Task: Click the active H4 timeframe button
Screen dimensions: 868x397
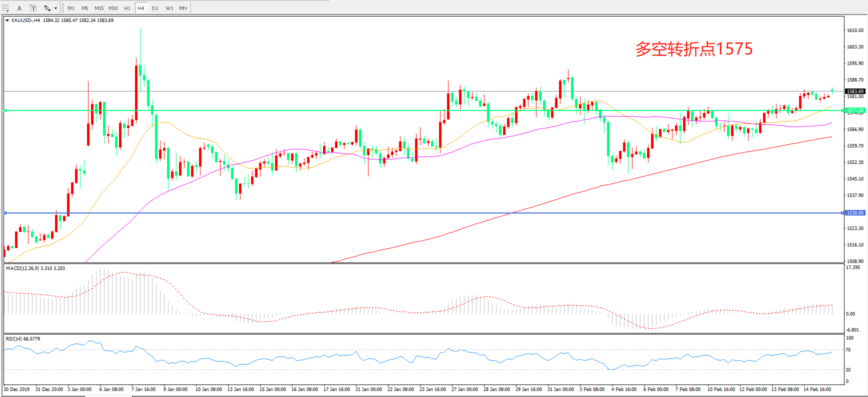Action: (141, 8)
